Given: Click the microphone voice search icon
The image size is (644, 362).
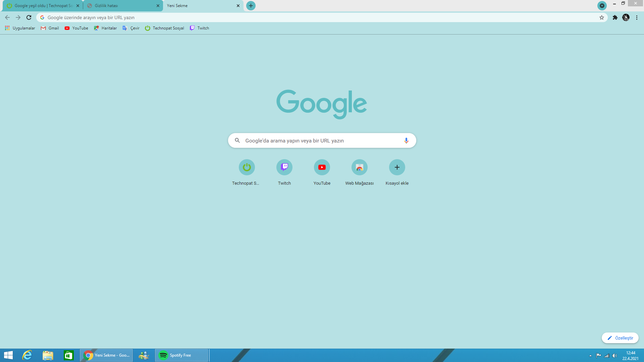Looking at the screenshot, I should pyautogui.click(x=406, y=140).
